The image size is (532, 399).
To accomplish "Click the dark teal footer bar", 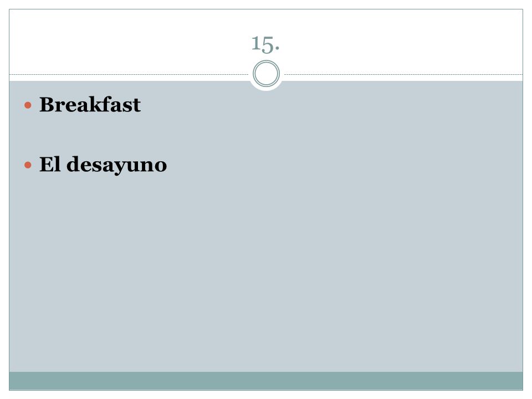I will point(266,381).
